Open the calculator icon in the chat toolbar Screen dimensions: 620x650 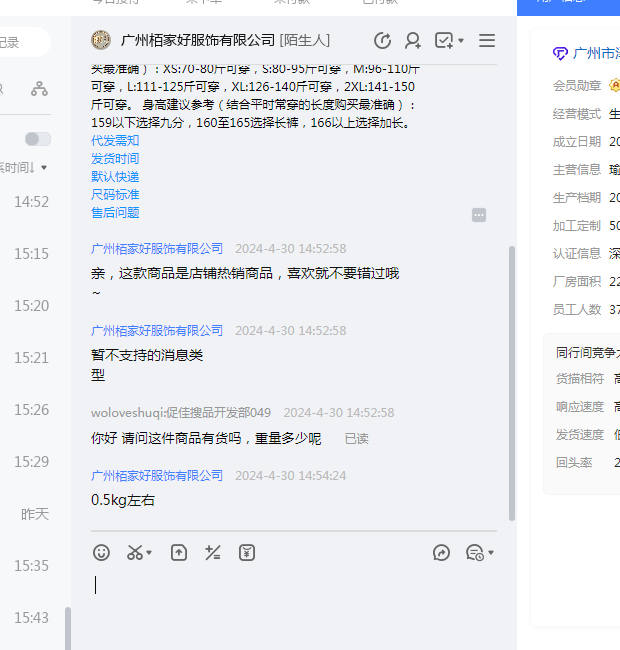[212, 552]
